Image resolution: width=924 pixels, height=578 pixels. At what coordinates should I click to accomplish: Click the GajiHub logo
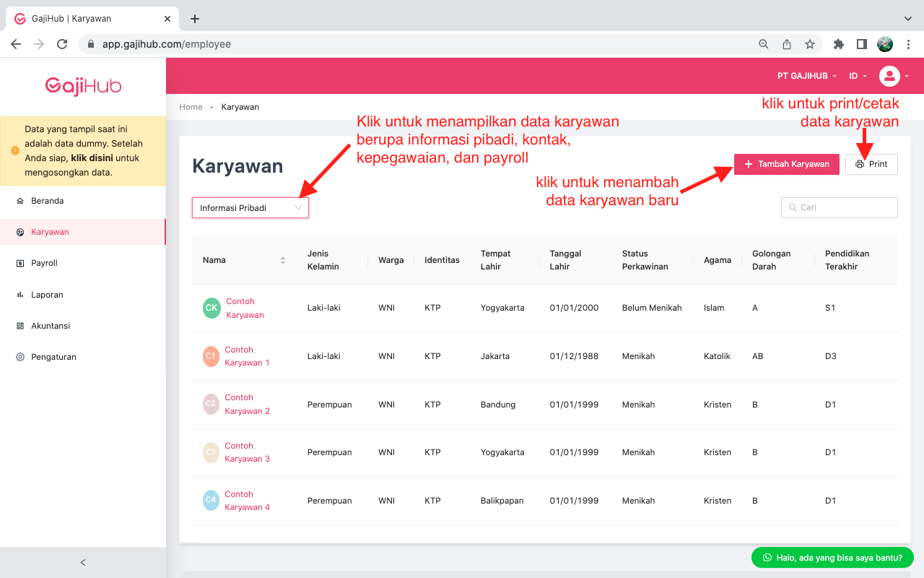click(82, 86)
